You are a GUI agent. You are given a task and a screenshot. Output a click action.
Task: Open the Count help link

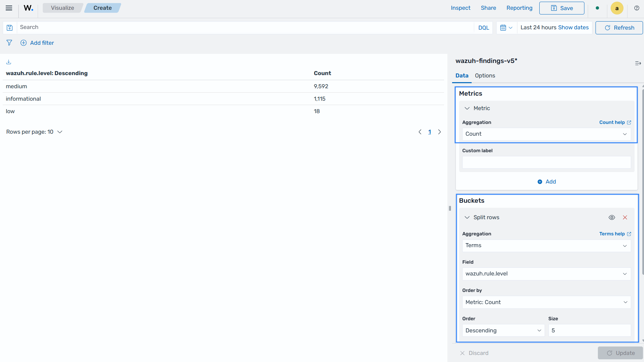[x=615, y=122]
